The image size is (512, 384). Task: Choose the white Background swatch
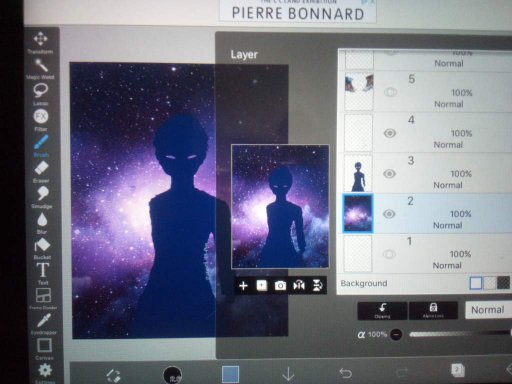(476, 283)
